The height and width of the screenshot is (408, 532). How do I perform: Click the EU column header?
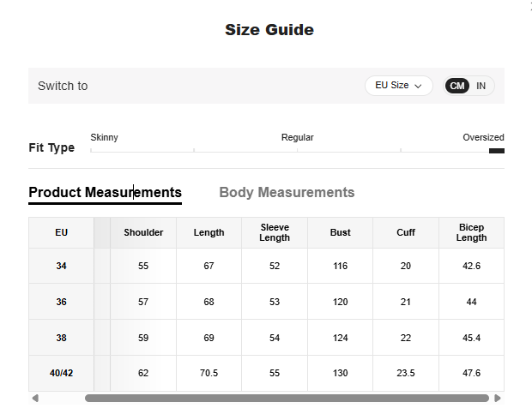tap(61, 232)
